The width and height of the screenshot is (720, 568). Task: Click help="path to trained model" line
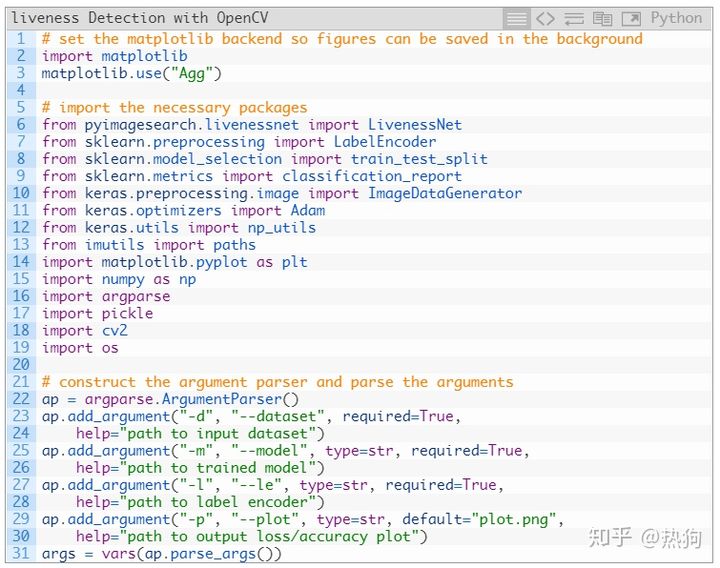(x=200, y=468)
